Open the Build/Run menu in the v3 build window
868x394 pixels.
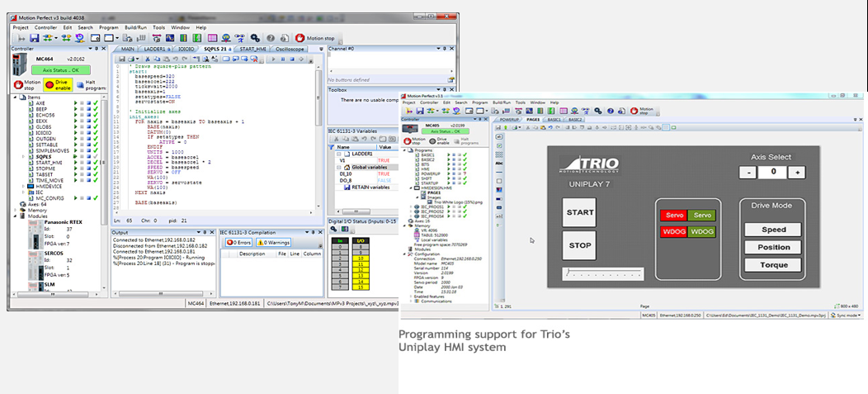tap(135, 27)
